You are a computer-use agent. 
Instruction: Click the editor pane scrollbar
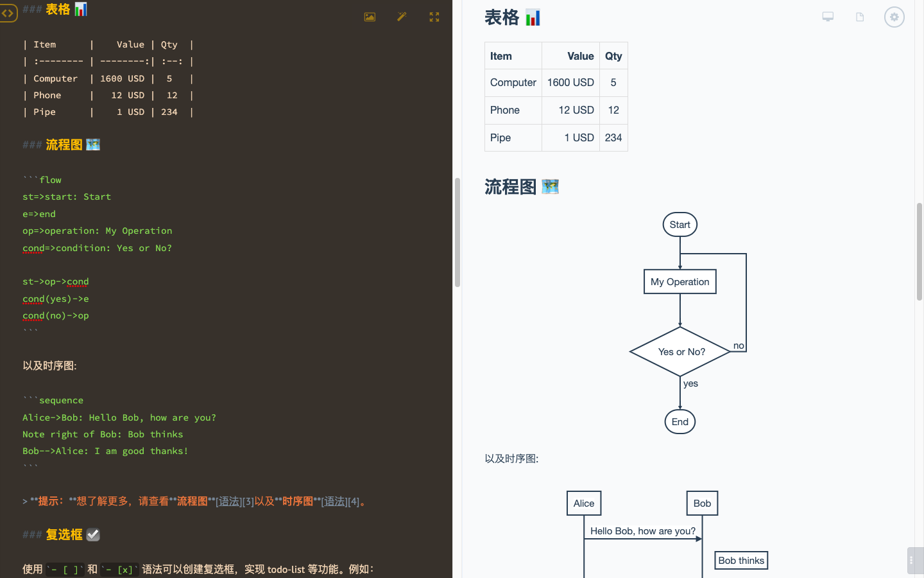(458, 231)
